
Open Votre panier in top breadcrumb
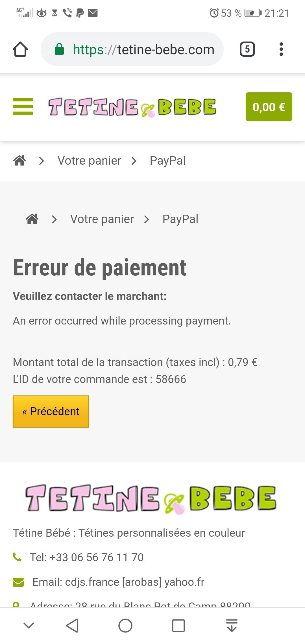(89, 160)
